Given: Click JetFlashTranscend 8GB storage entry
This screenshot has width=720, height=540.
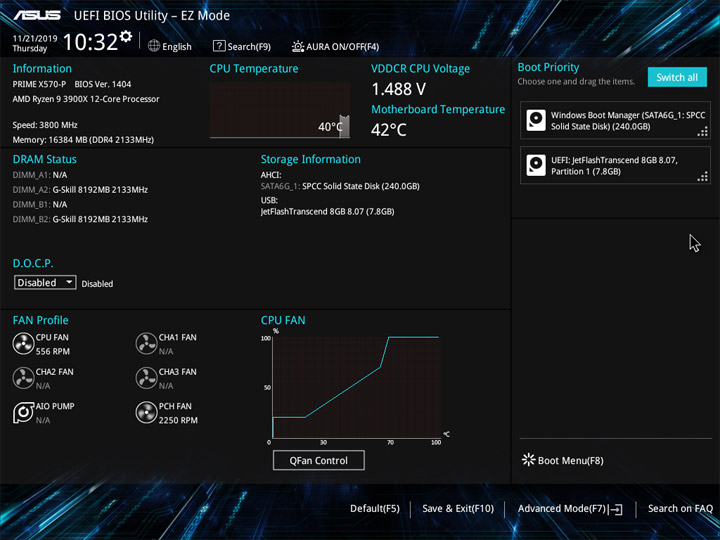Looking at the screenshot, I should [327, 212].
